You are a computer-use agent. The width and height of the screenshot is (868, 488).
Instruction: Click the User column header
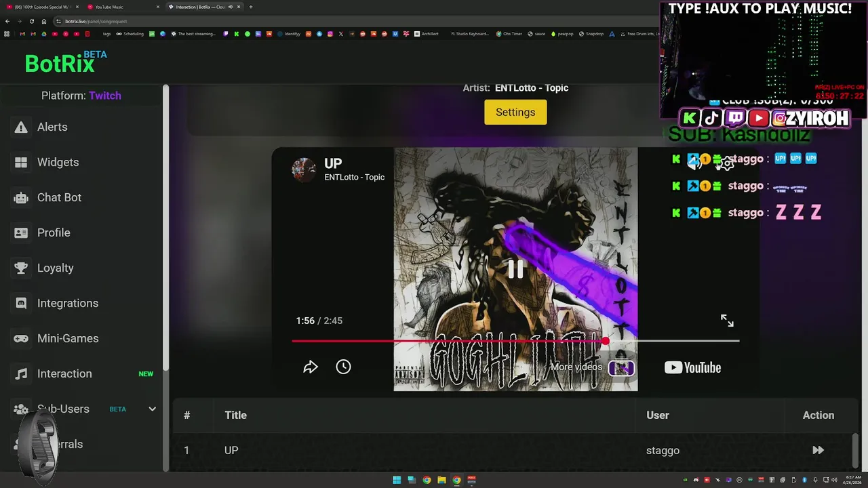[x=658, y=415]
